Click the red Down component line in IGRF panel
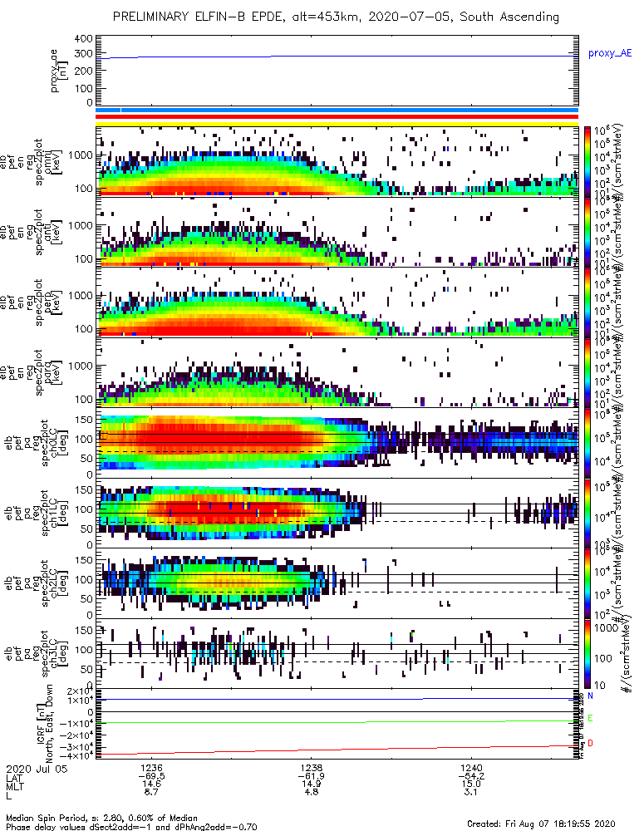The height and width of the screenshot is (831, 644). (337, 750)
